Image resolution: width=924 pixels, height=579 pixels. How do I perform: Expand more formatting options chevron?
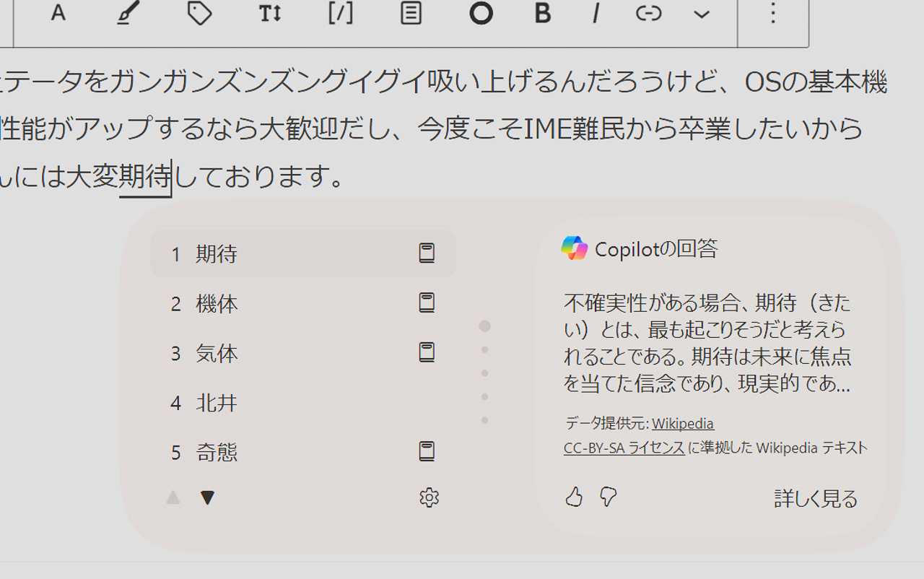click(x=701, y=14)
